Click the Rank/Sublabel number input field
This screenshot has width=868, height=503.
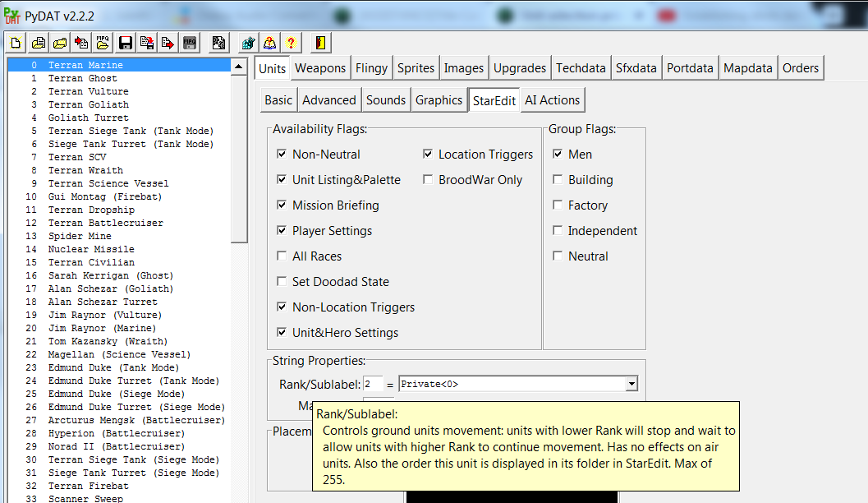374,384
